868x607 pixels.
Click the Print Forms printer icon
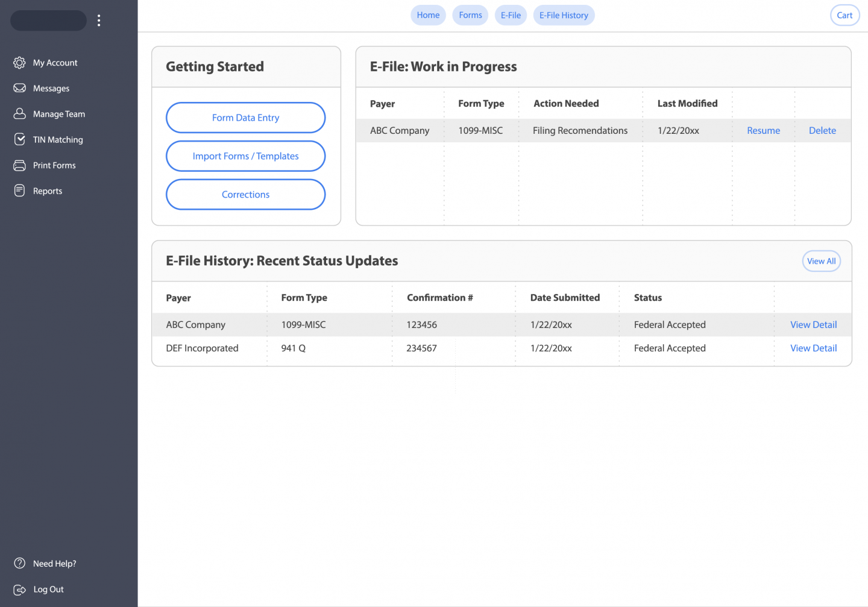(19, 165)
